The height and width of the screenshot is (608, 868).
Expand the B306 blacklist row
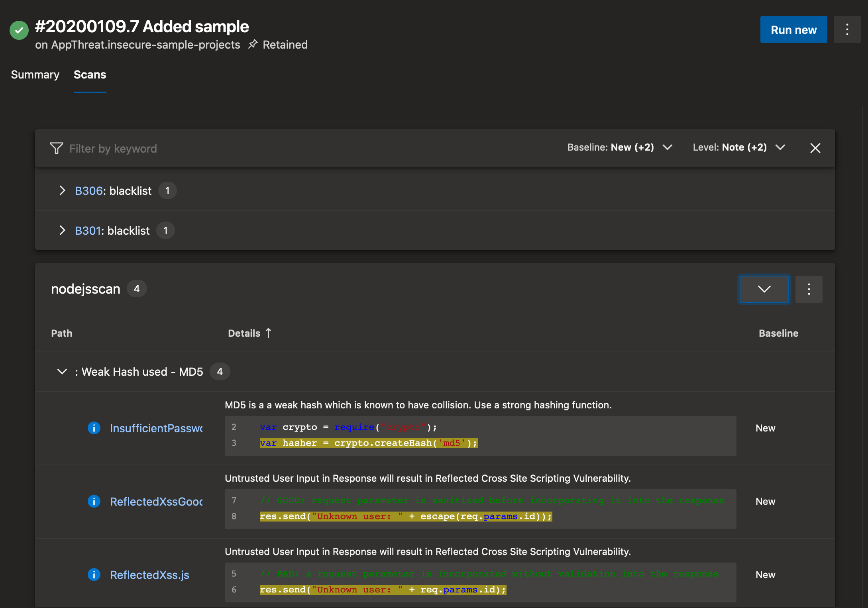click(x=62, y=190)
